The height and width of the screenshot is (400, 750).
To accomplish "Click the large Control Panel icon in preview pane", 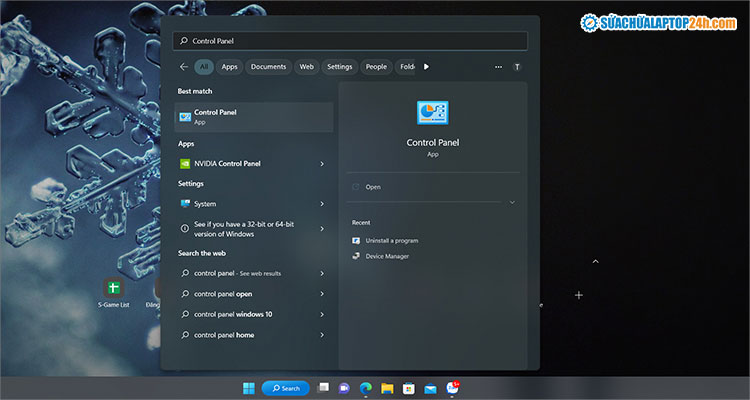I will (432, 112).
